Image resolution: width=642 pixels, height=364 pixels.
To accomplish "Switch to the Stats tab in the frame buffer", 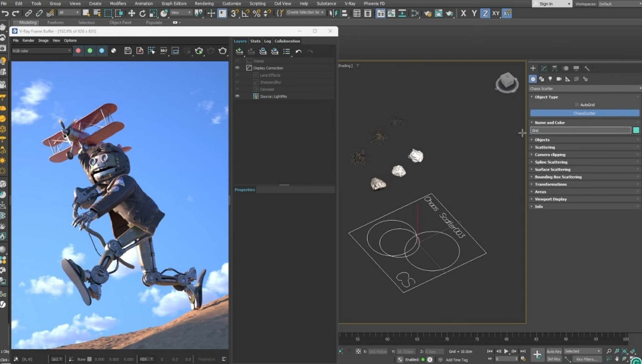I will 255,41.
